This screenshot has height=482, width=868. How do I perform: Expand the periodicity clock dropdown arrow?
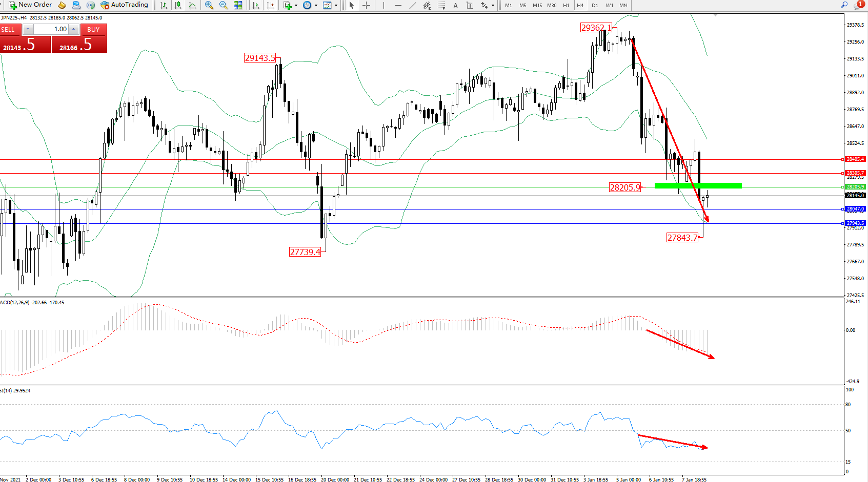[316, 6]
